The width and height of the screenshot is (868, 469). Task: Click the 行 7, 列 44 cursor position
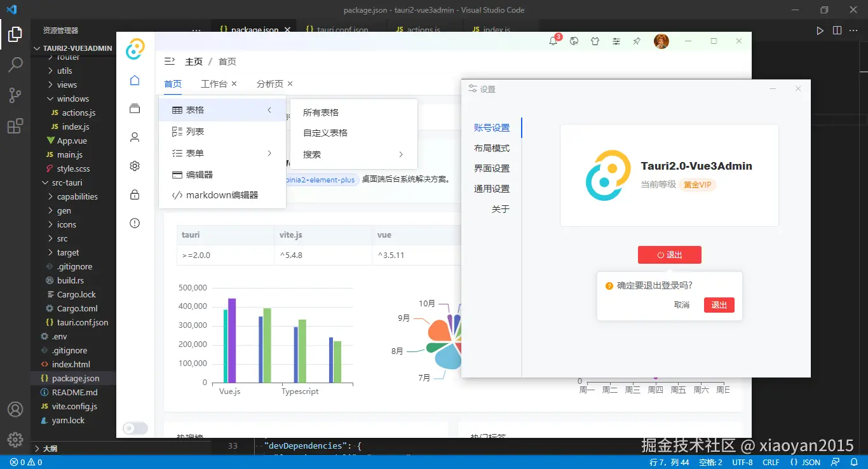[x=669, y=462]
